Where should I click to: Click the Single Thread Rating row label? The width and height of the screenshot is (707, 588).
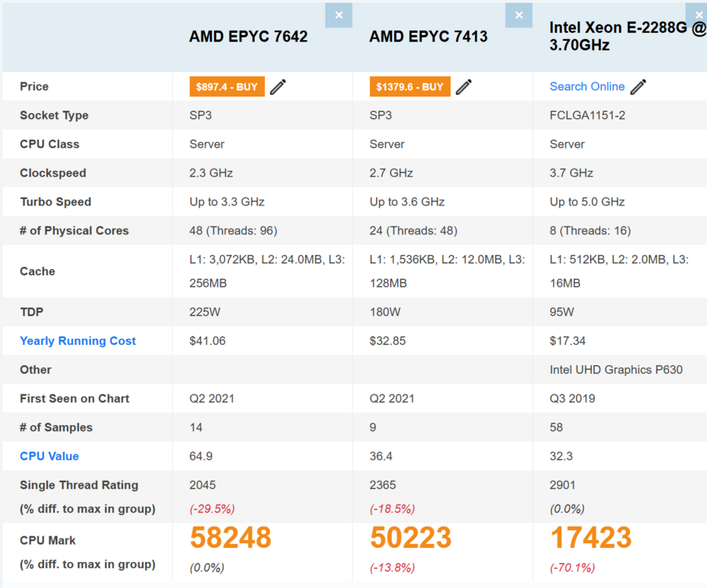click(79, 485)
